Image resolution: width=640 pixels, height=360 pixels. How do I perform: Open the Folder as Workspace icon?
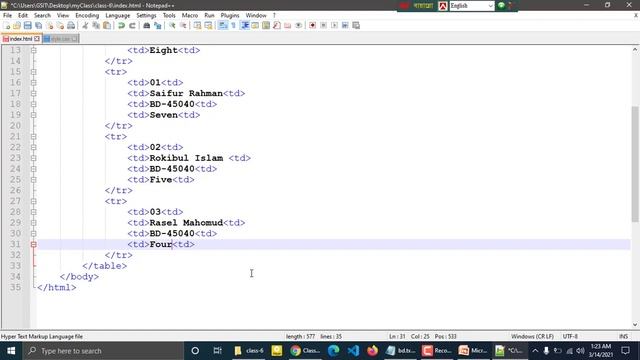point(288,25)
